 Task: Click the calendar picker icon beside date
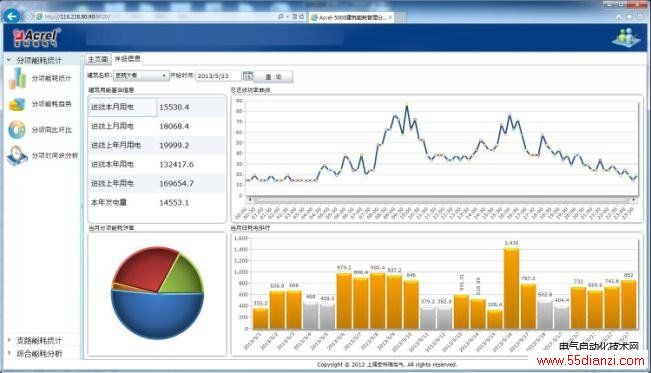pos(247,76)
